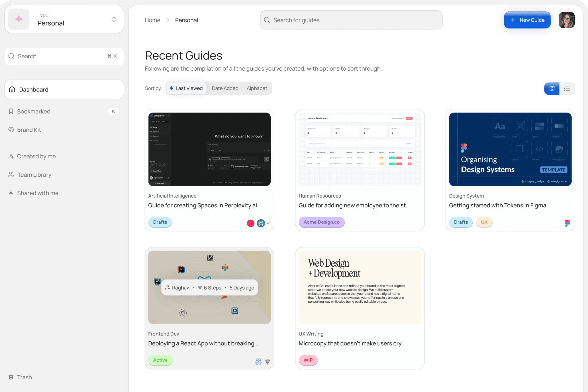
Task: Click the red Dribbble avatar on Perplexity card
Action: point(251,223)
